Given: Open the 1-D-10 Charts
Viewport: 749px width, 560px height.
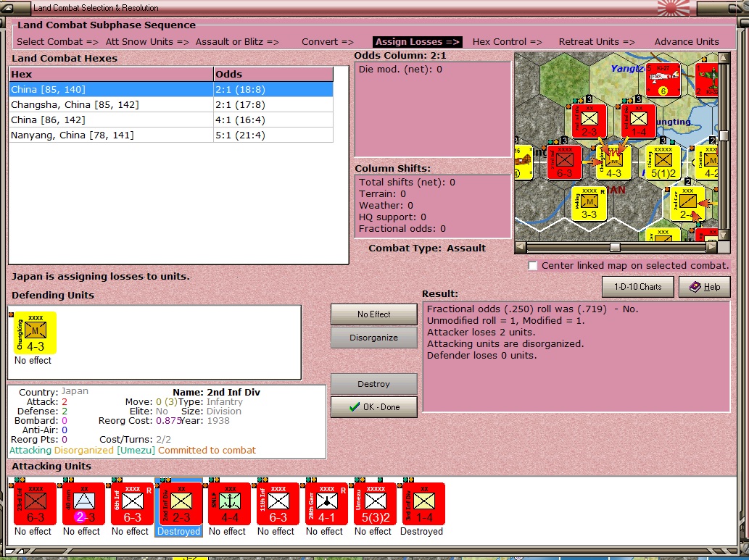Looking at the screenshot, I should click(637, 287).
